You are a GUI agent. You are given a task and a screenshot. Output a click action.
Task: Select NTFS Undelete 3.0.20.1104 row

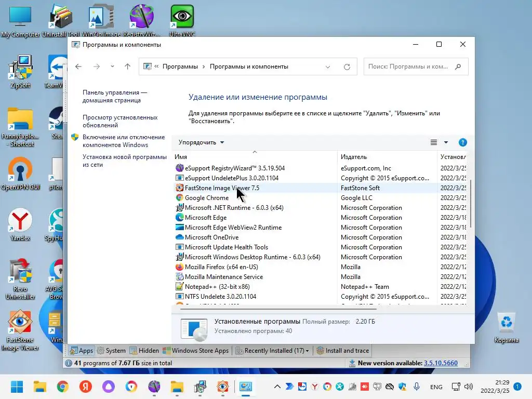(320, 297)
